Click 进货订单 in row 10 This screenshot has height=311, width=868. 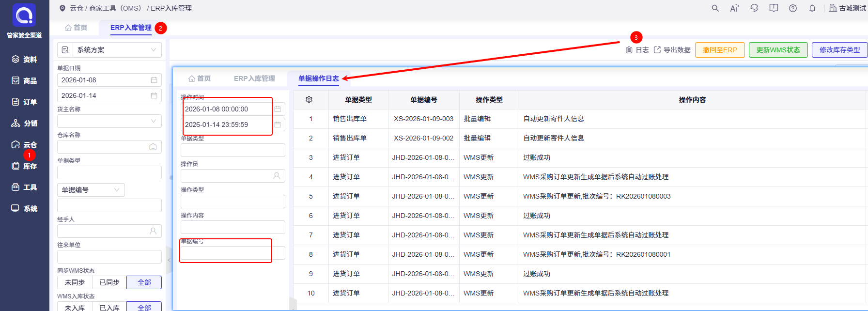point(346,293)
